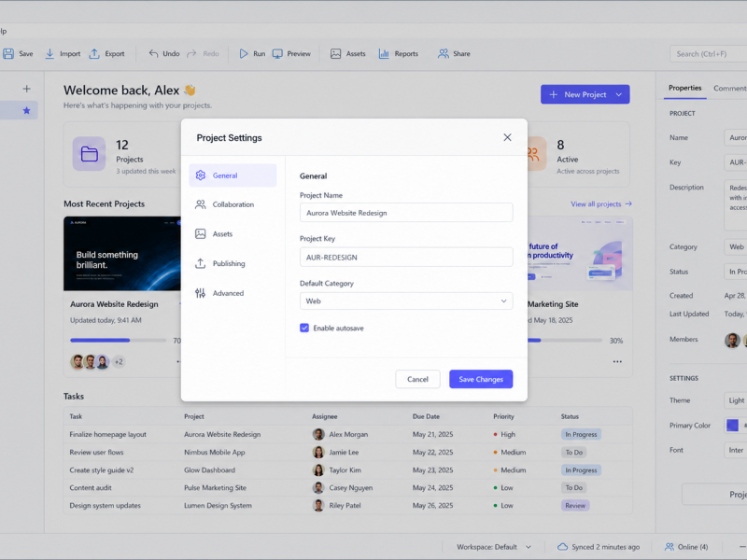Go to Publishing settings
Screen dimensions: 747x560
point(233,263)
